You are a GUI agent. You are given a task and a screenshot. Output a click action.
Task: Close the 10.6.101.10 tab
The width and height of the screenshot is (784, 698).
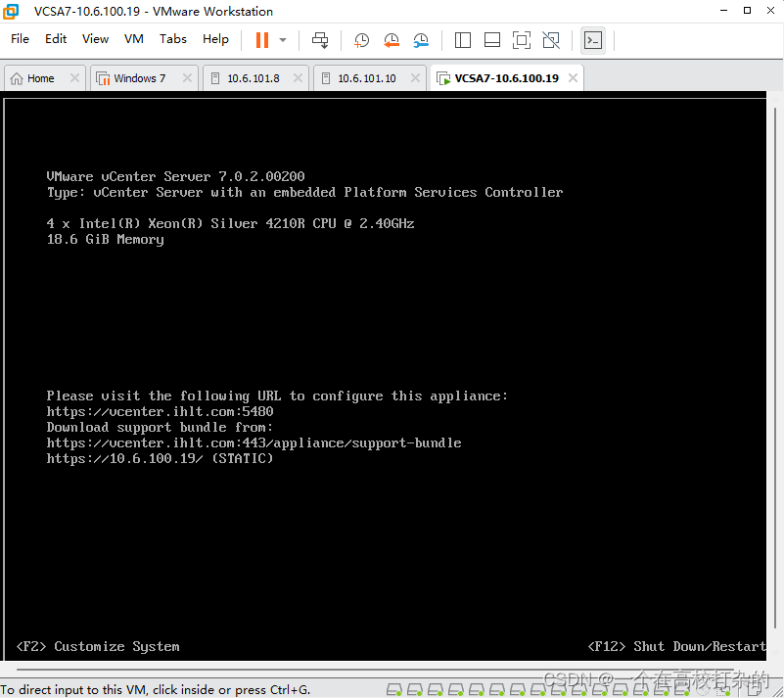[x=415, y=78]
